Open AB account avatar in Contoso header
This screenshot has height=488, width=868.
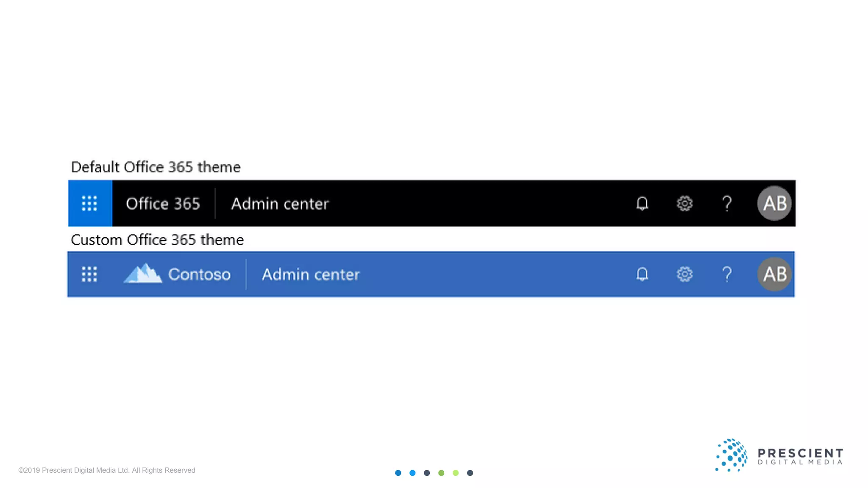774,274
